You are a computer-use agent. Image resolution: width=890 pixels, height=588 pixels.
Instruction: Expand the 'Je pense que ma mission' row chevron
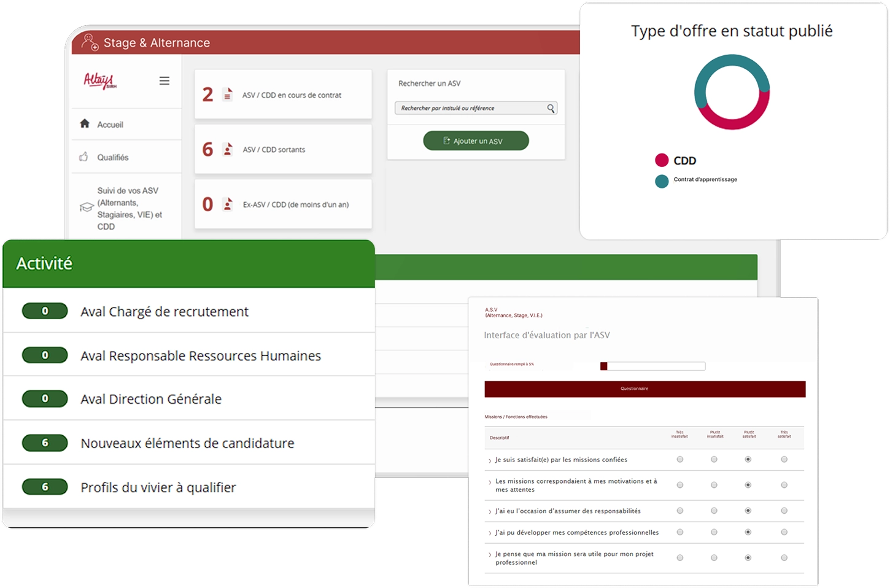click(489, 555)
